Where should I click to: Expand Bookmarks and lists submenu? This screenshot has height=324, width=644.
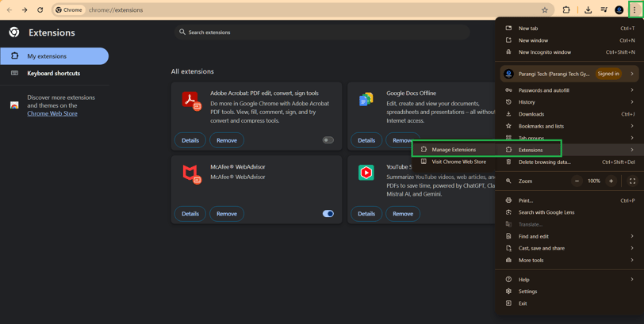pos(632,126)
